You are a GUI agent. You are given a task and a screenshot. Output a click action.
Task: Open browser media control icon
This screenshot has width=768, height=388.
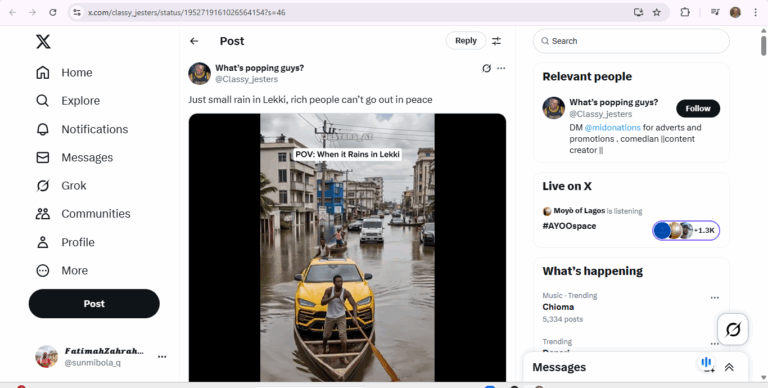[x=715, y=12]
